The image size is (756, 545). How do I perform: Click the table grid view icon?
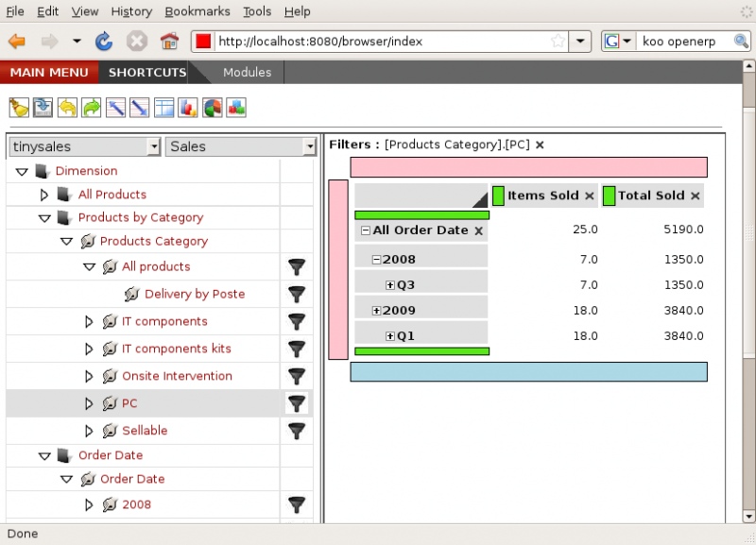[164, 108]
